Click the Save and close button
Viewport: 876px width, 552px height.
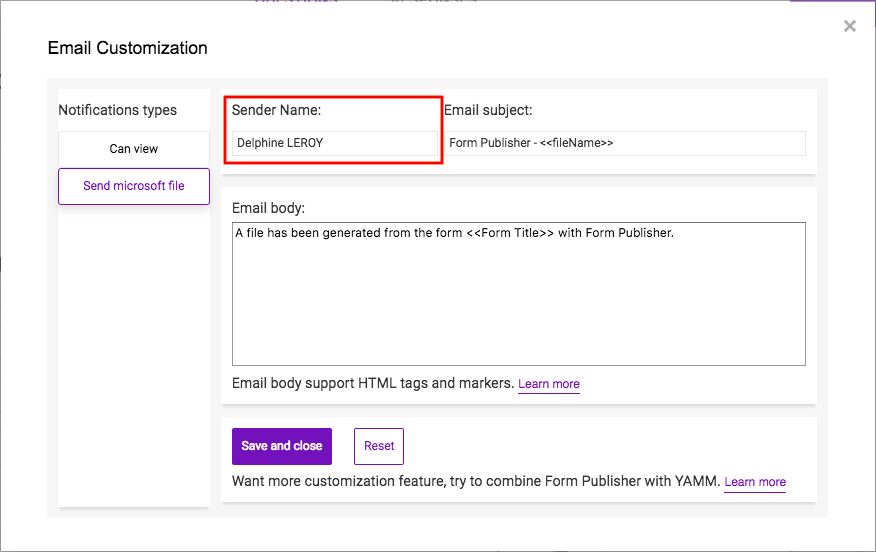(282, 446)
